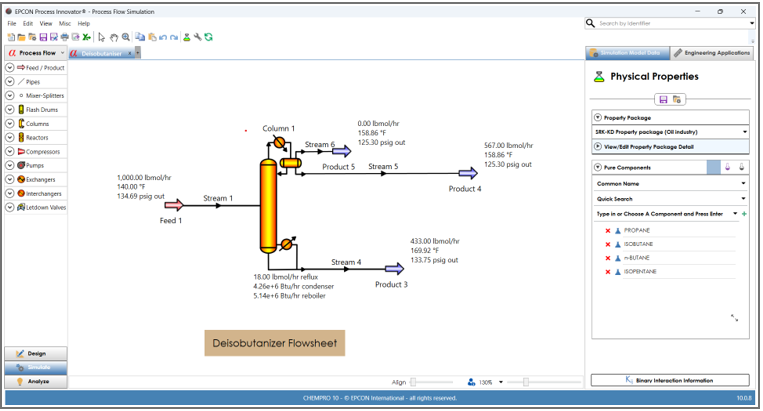
Task: Expand the Interchangers category
Action: (10, 193)
